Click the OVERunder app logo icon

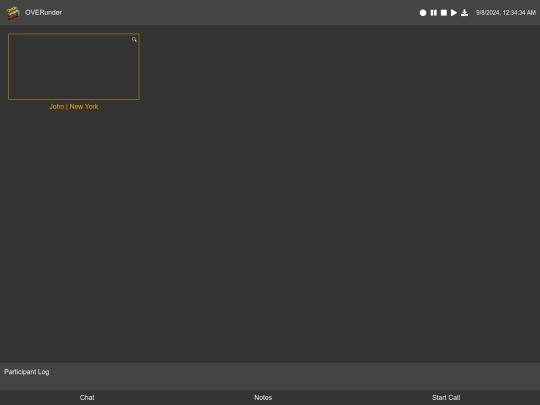(13, 13)
